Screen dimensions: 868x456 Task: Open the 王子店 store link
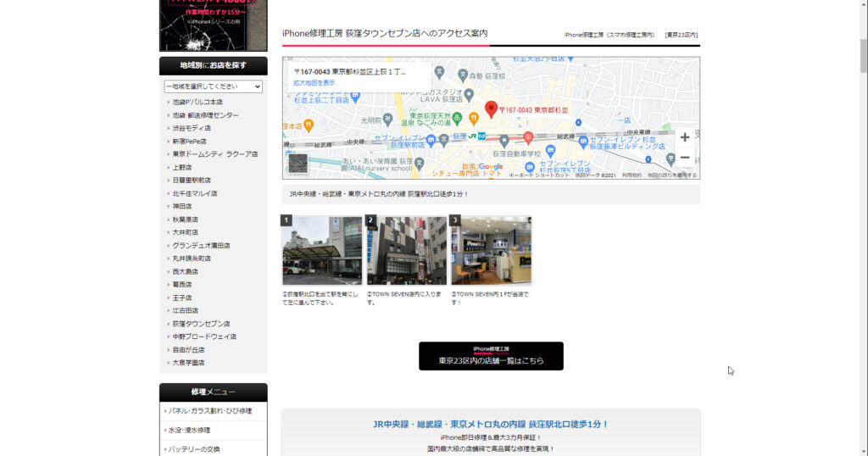pyautogui.click(x=182, y=298)
